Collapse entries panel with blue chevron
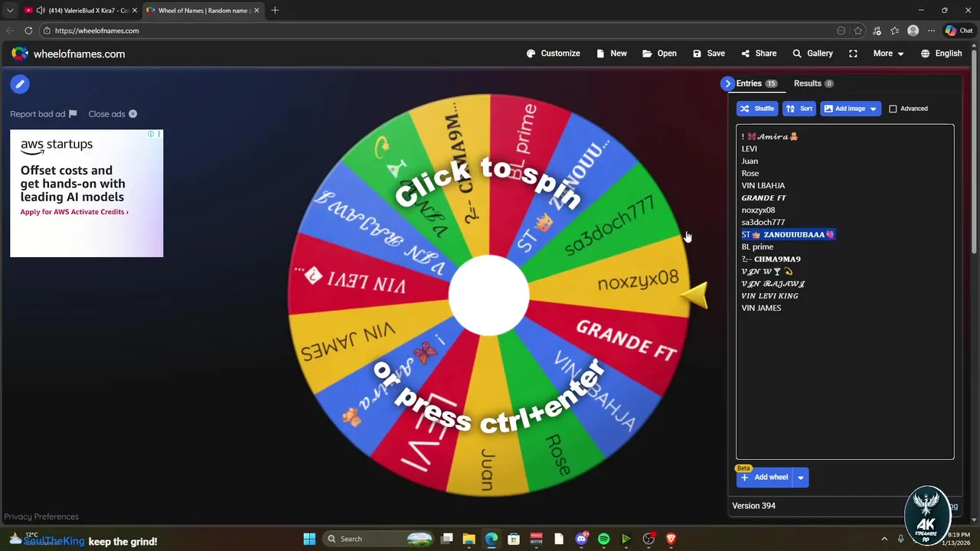Screen dimensions: 980x551 coord(727,83)
